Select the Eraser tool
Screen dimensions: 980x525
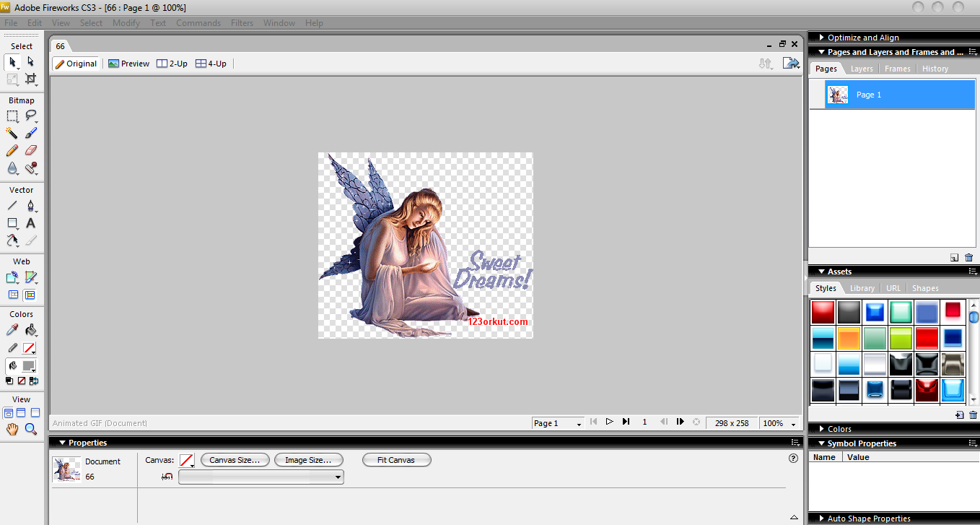30,150
